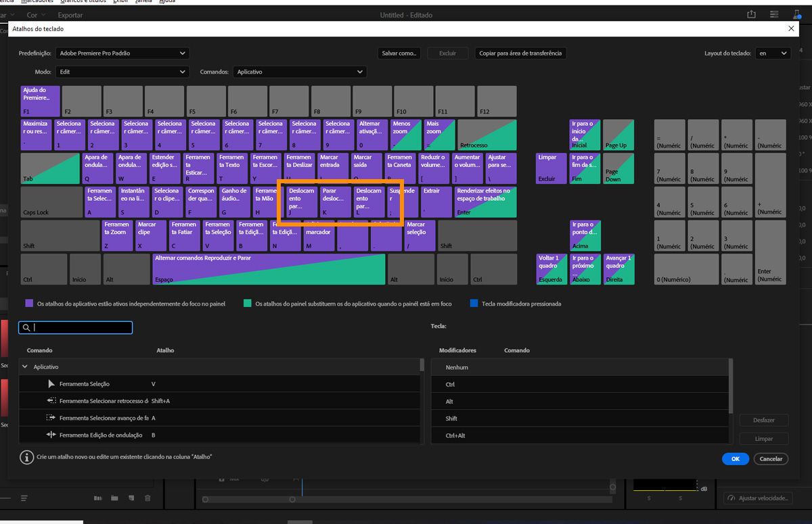Click the Selecionar retrocesso da faixa tool icon
This screenshot has width=812, height=524.
click(51, 401)
